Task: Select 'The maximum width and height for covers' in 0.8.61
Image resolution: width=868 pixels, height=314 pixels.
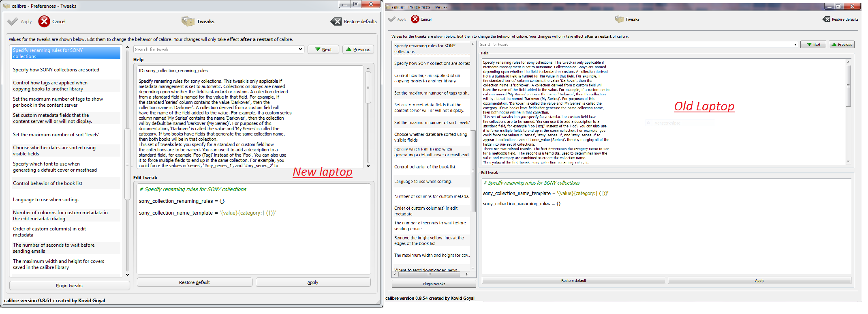Action: (x=66, y=264)
